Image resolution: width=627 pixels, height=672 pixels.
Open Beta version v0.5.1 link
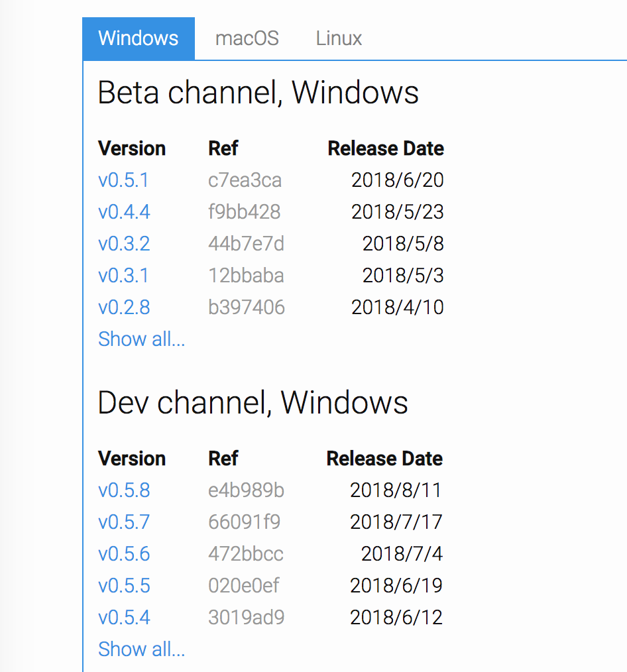pyautogui.click(x=123, y=180)
